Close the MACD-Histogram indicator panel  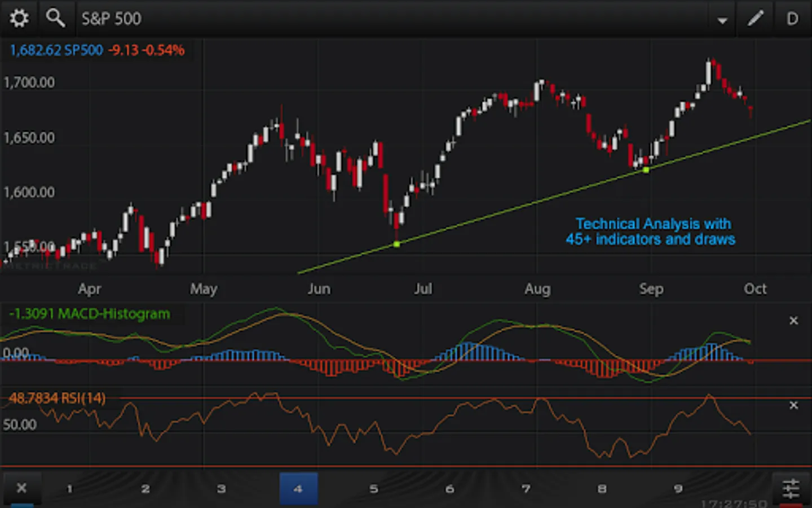[x=793, y=321]
